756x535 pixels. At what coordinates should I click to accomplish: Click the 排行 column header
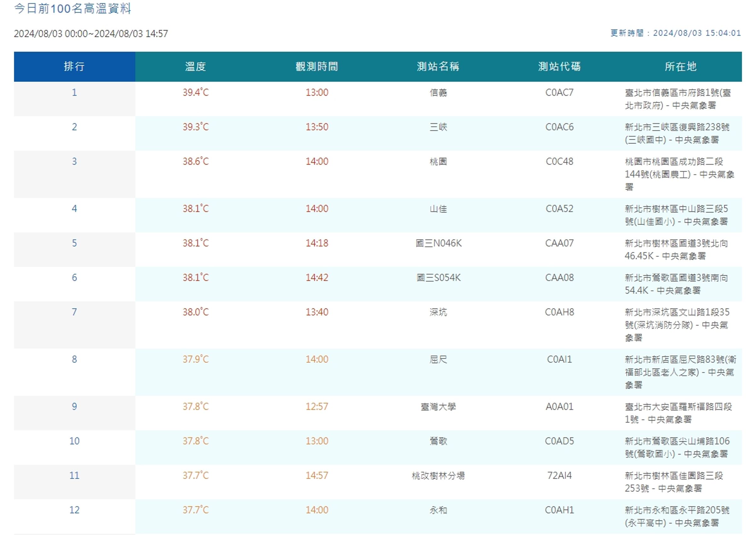click(x=74, y=66)
